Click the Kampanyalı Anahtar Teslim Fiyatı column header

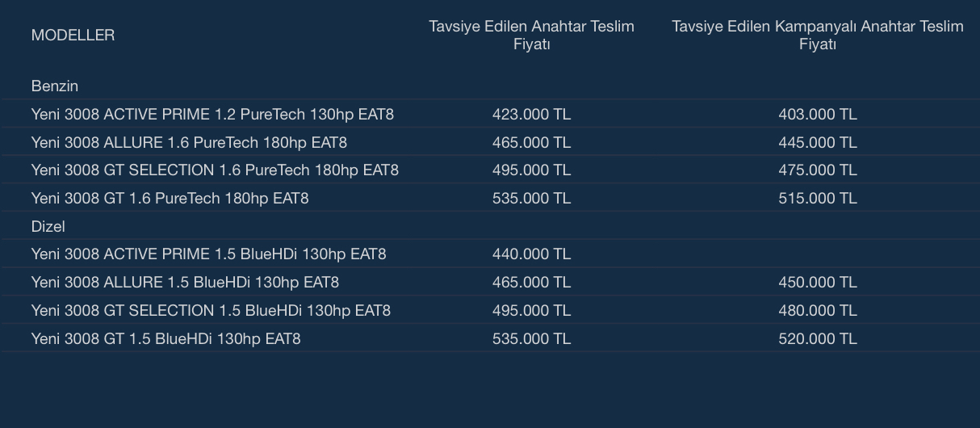(817, 35)
